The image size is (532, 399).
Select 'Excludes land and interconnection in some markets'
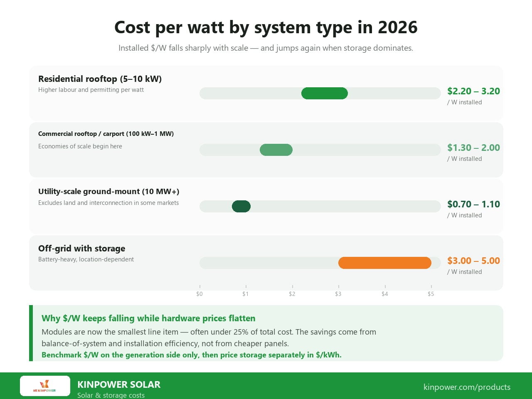pyautogui.click(x=108, y=203)
